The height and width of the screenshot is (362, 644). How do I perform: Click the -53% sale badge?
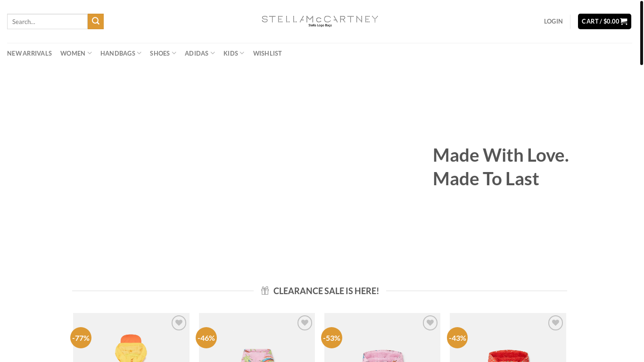331,337
